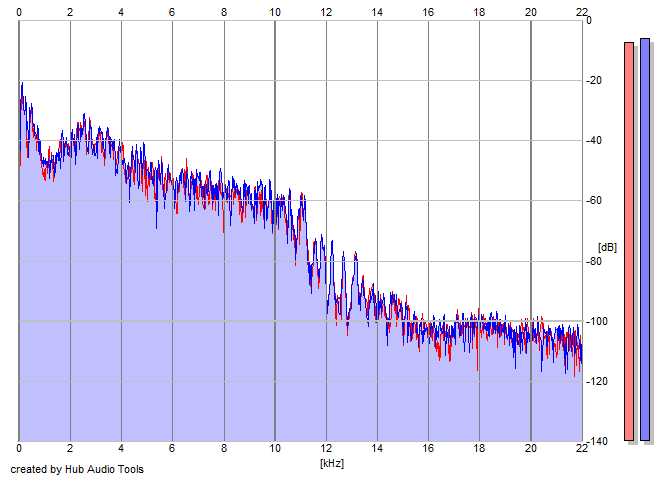Click the -20 dB scale label
664x481 pixels.
point(594,80)
